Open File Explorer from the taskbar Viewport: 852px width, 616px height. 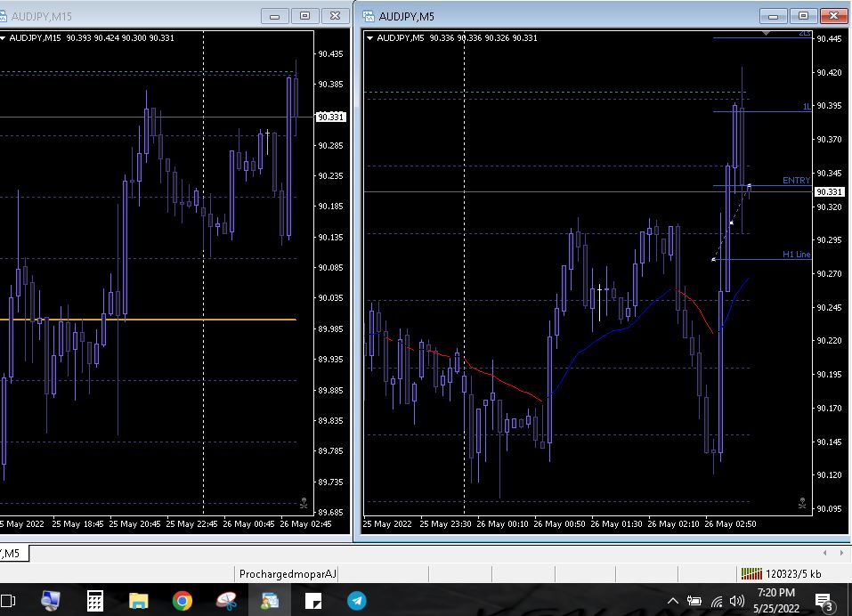(139, 601)
